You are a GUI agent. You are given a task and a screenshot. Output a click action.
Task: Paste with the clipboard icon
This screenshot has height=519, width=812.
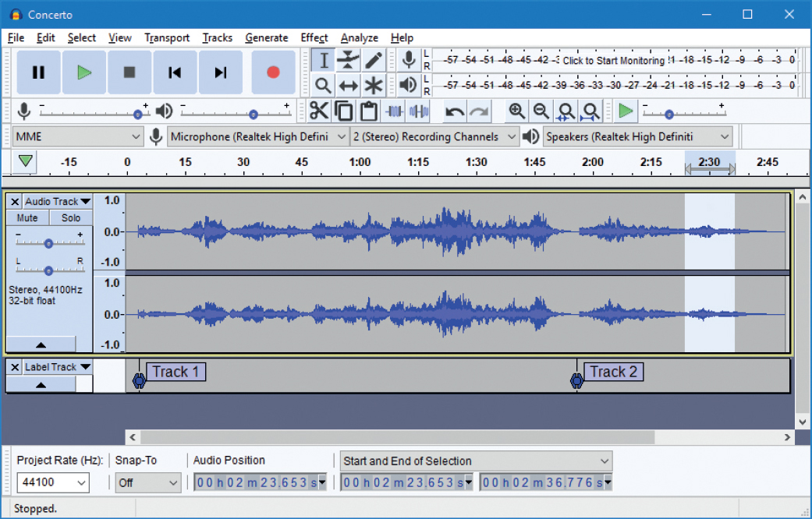coord(369,111)
